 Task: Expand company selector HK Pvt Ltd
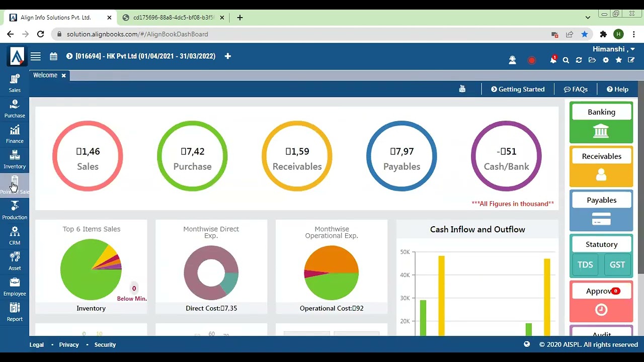[x=141, y=56]
